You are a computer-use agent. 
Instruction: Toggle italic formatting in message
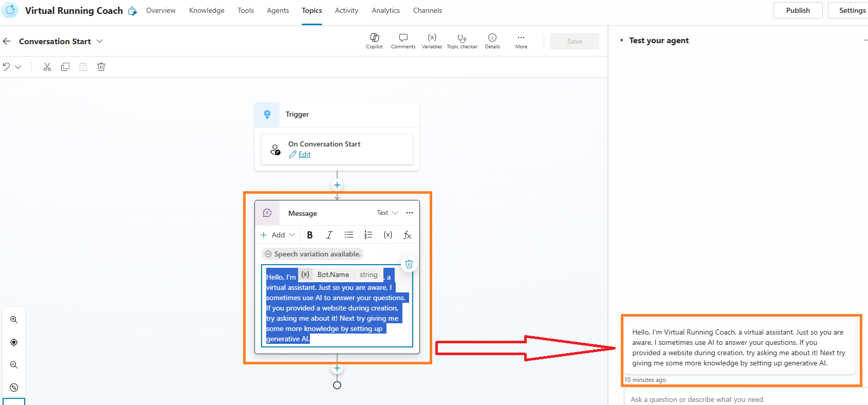[x=329, y=235]
